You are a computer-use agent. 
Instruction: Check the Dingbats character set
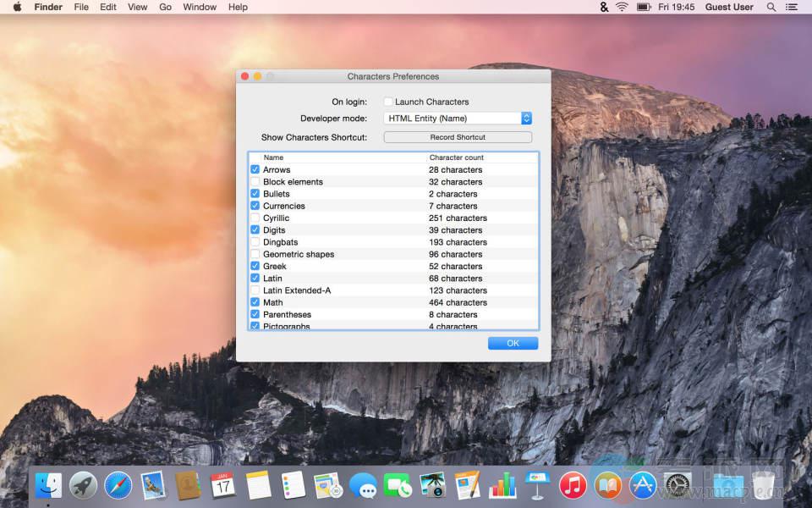click(x=255, y=242)
